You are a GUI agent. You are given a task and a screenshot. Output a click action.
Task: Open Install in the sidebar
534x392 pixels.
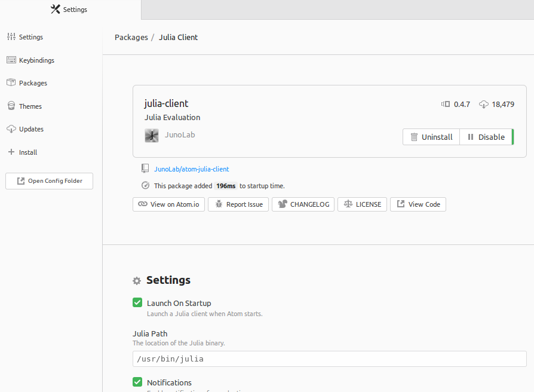click(x=23, y=152)
